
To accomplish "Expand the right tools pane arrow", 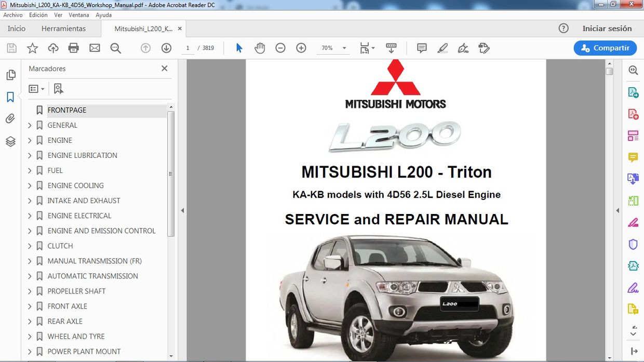I will (x=618, y=210).
